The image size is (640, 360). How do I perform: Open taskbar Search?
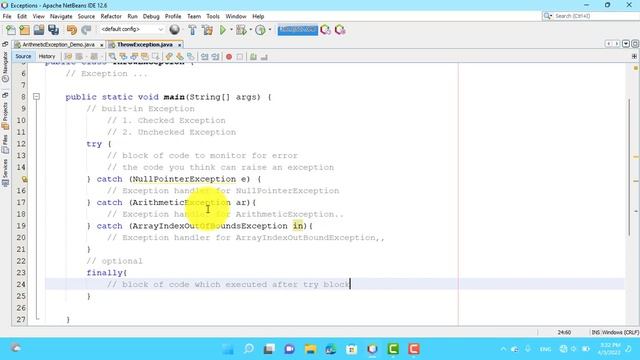[x=249, y=349]
